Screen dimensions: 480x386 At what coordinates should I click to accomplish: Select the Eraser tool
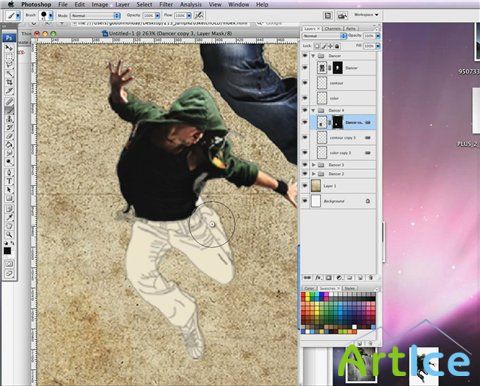9,136
